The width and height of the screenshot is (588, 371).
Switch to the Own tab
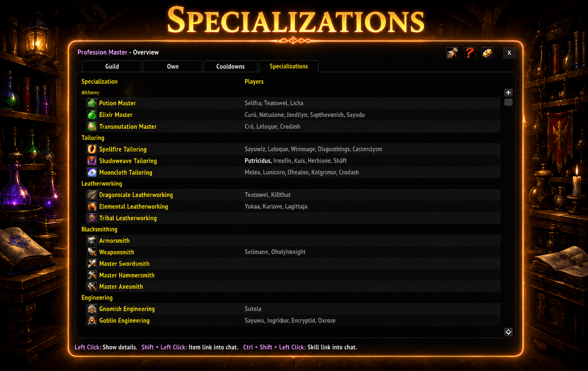(172, 66)
